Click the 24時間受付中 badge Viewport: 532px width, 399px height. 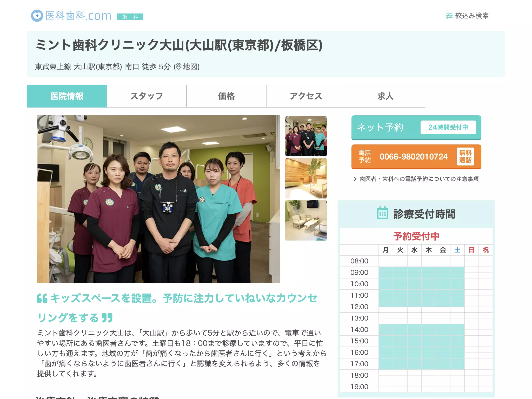point(448,127)
